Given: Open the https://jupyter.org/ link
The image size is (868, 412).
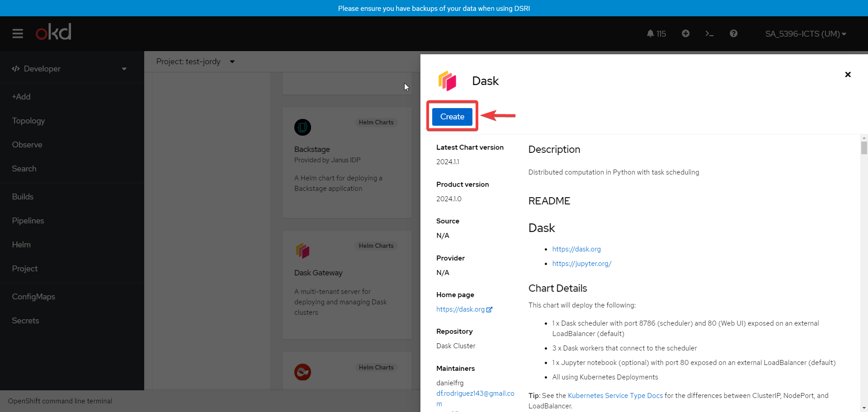Looking at the screenshot, I should tap(582, 264).
